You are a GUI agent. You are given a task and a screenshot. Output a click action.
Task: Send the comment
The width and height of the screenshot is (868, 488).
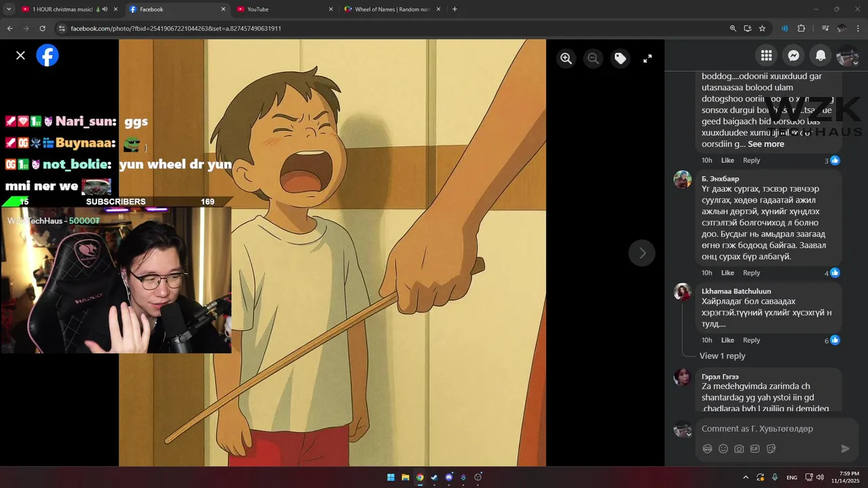click(x=845, y=449)
